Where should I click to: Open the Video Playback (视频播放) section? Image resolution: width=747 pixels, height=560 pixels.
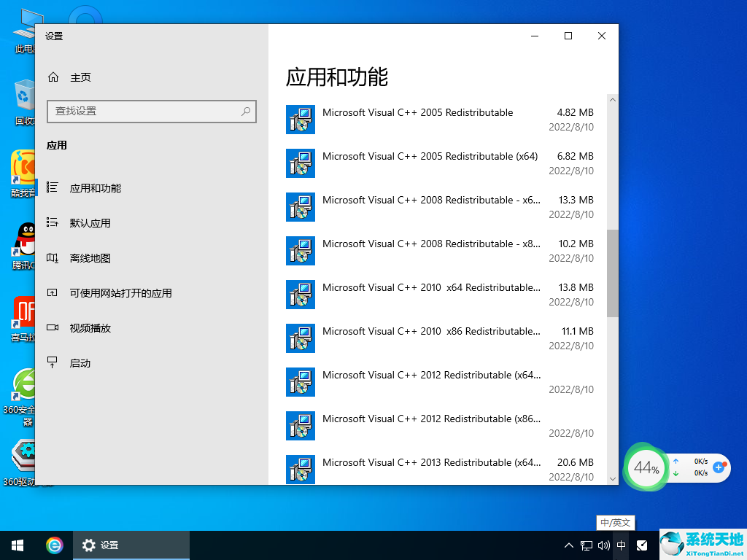coord(90,328)
